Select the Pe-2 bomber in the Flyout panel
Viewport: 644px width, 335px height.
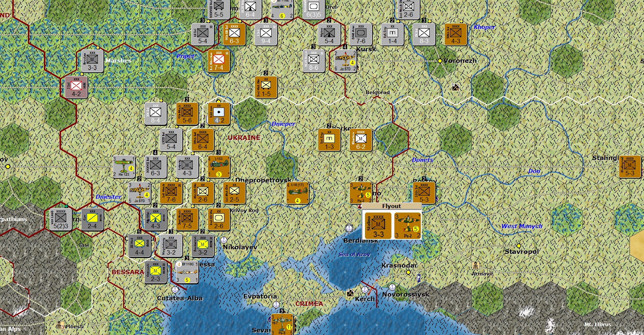407,225
